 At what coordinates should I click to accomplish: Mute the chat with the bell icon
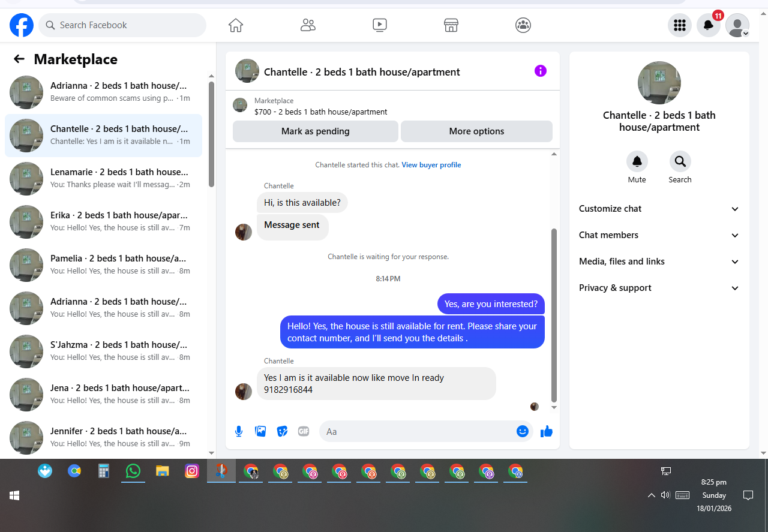tap(637, 161)
